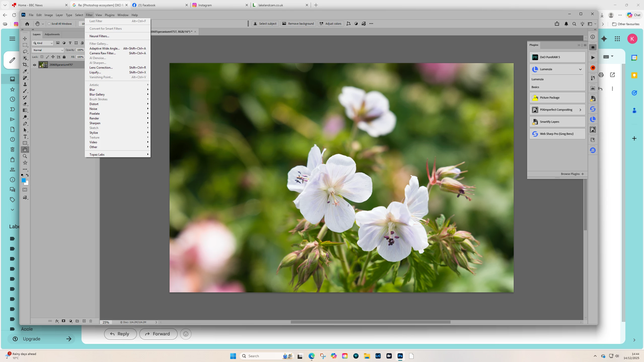Toggle adjustment layer filter
Image resolution: width=644 pixels, height=362 pixels.
pos(64,43)
